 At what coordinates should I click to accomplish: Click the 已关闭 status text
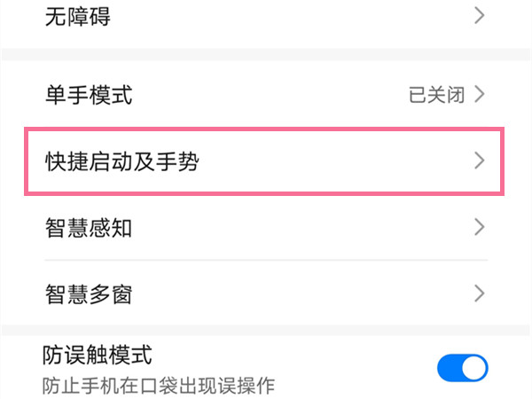(436, 95)
